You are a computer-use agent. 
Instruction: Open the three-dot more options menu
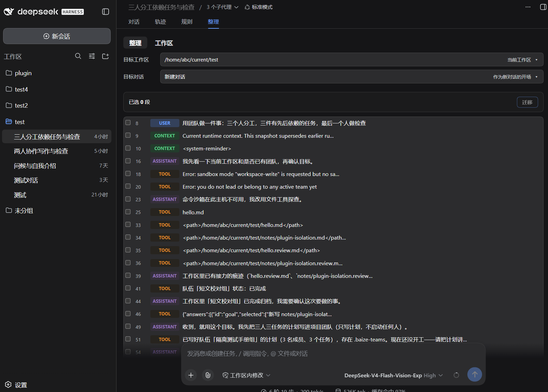(x=528, y=7)
